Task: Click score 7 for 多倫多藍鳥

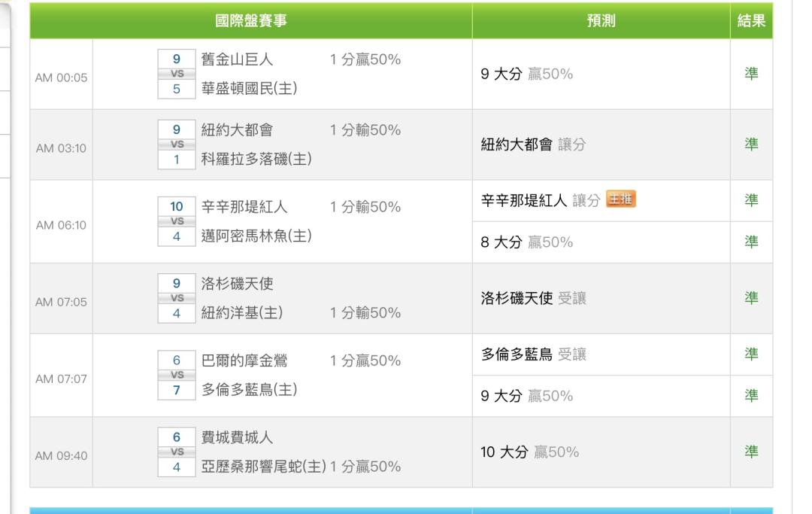Action: pyautogui.click(x=177, y=390)
